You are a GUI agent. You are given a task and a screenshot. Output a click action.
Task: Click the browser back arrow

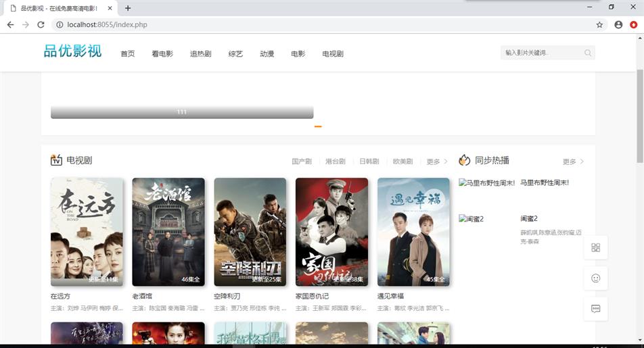(10, 24)
